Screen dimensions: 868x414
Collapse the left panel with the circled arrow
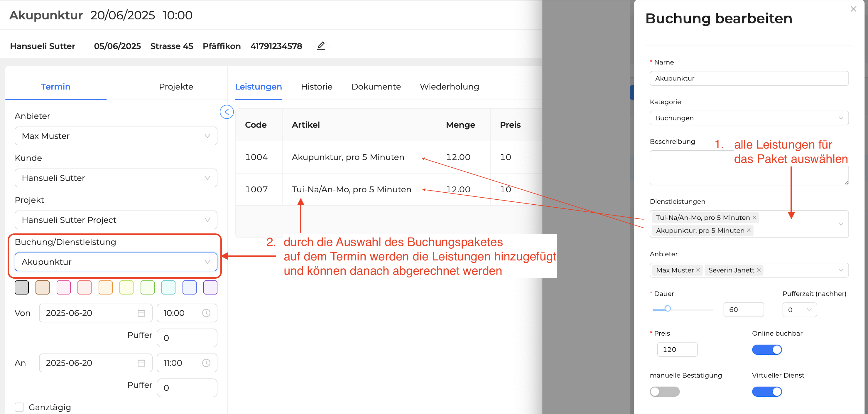pyautogui.click(x=227, y=112)
